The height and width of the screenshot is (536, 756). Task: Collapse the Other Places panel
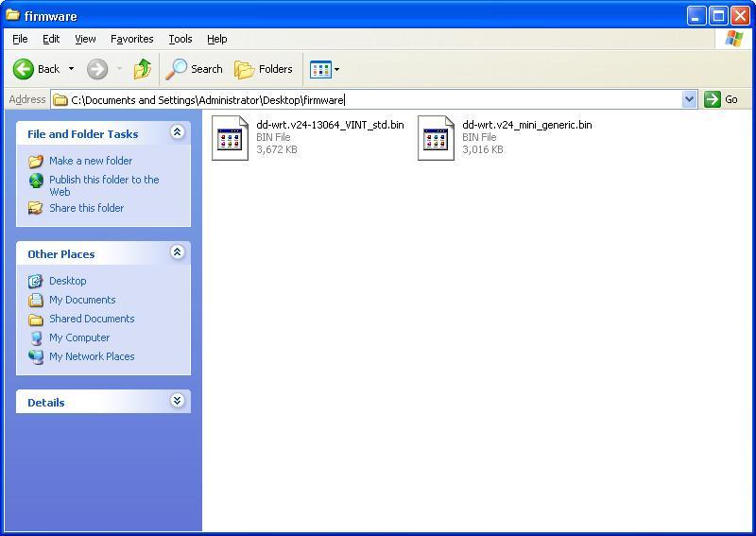pyautogui.click(x=178, y=251)
